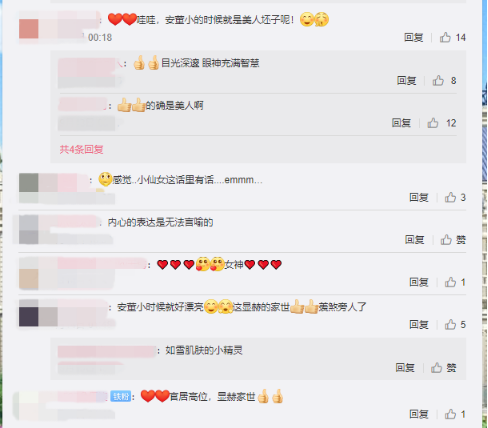This screenshot has width=488, height=428.
Task: Reply to '目光深邃 眼神充满智慧' comment
Action: 406,80
